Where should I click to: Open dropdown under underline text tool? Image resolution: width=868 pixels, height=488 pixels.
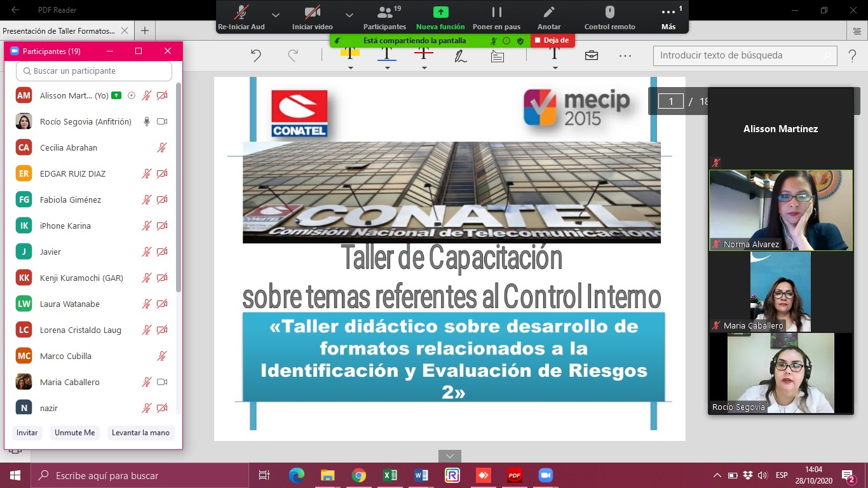(386, 67)
